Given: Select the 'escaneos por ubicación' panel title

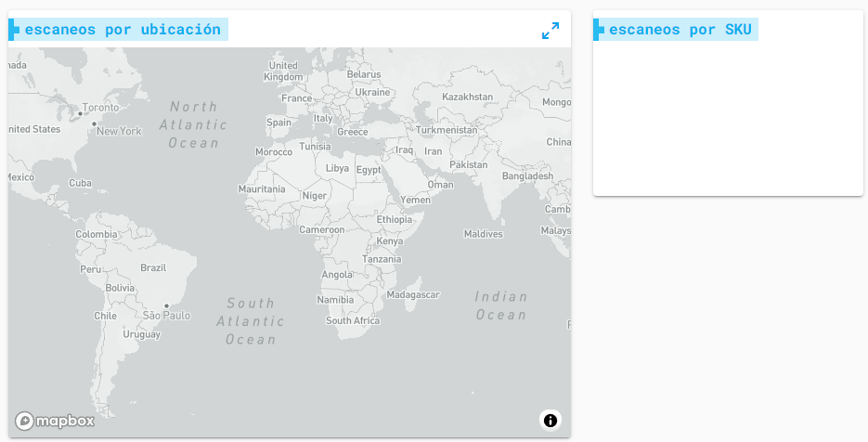Looking at the screenshot, I should (x=123, y=30).
